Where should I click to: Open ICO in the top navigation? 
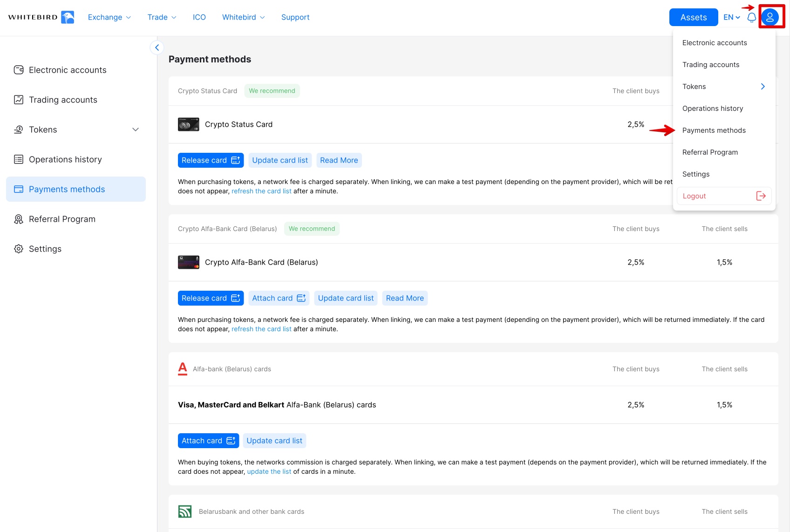click(x=199, y=17)
